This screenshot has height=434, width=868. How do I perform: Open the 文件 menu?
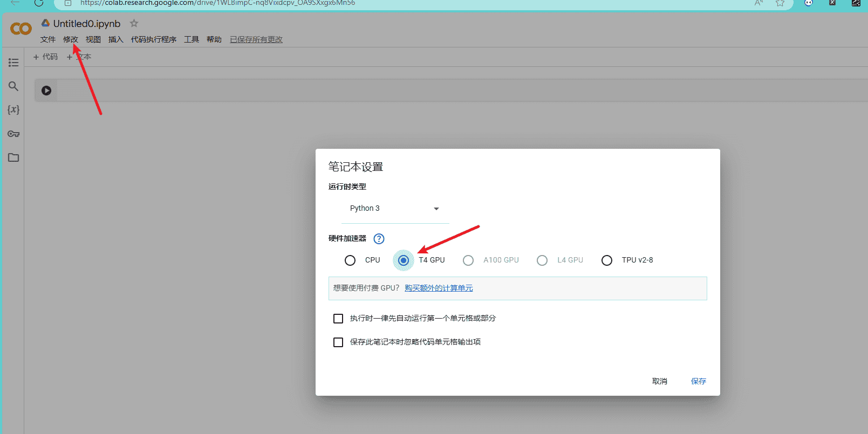click(x=48, y=39)
